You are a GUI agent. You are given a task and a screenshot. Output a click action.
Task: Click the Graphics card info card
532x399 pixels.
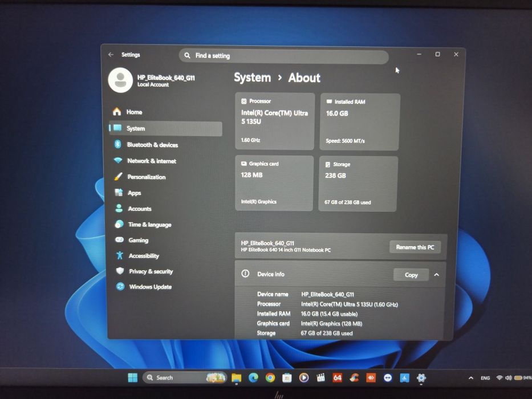(x=274, y=183)
